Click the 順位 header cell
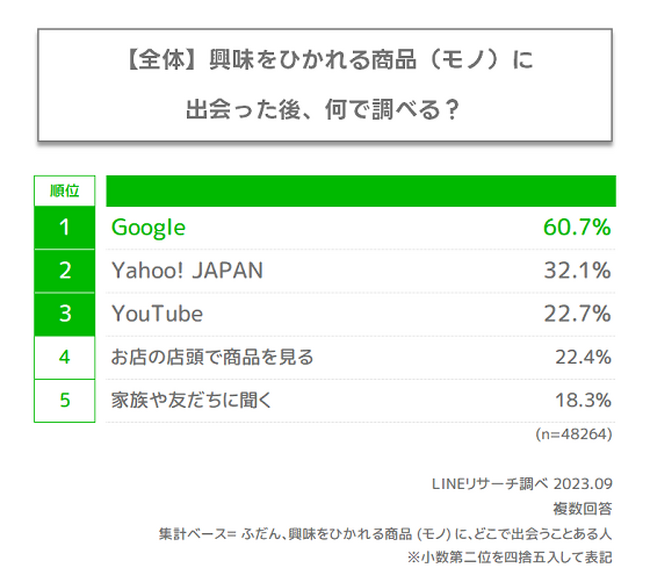Viewport: 650px width, 568px height. coord(64,190)
